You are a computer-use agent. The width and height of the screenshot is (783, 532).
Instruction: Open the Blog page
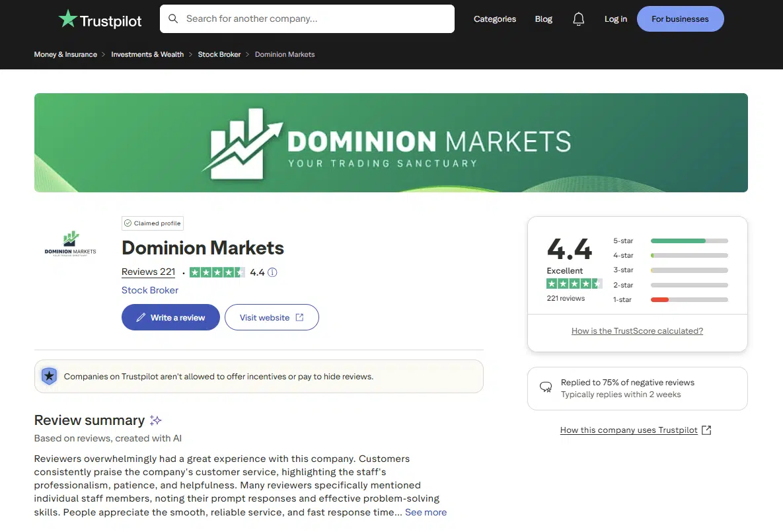click(543, 19)
